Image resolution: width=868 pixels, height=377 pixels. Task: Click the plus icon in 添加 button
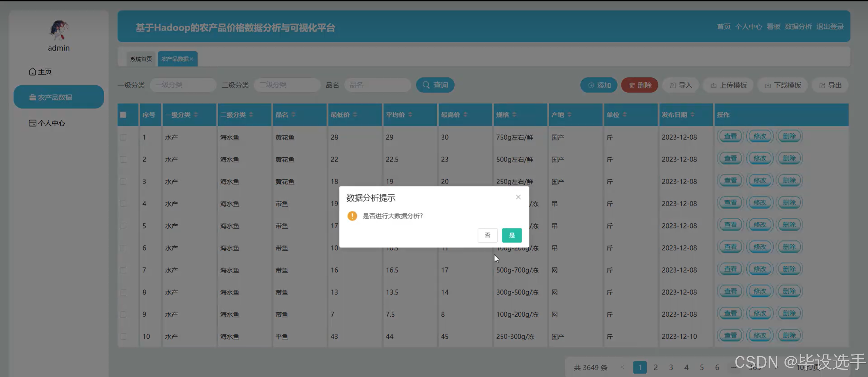[x=591, y=86]
